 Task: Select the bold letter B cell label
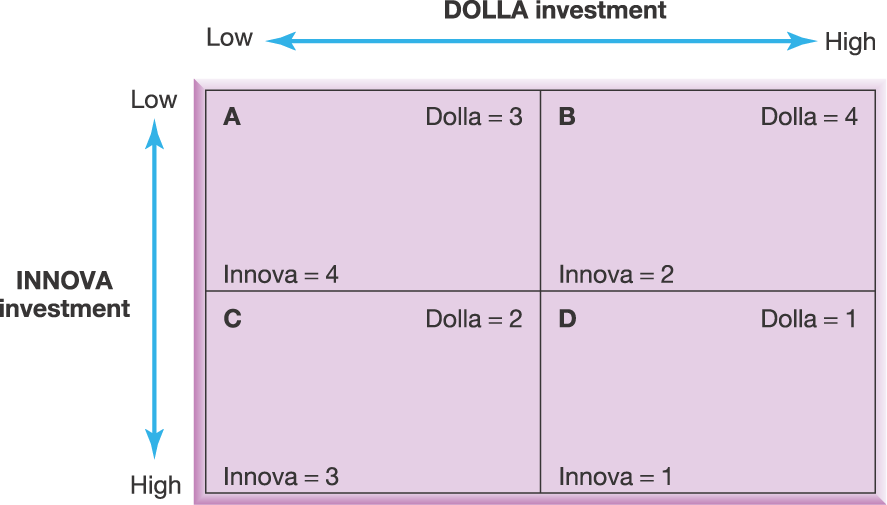tap(567, 117)
